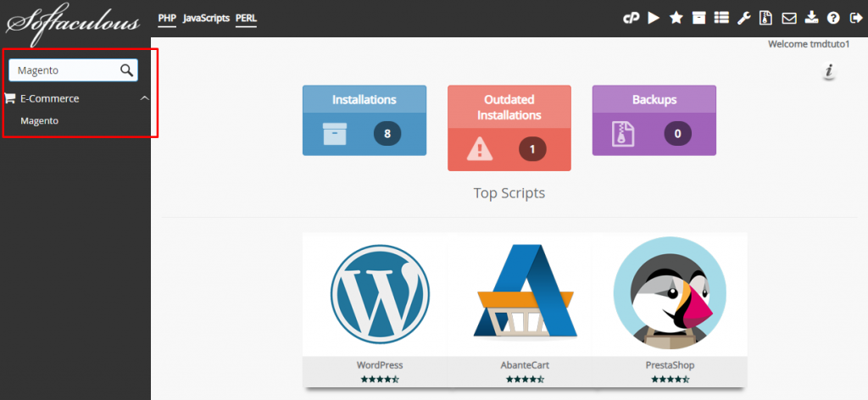
Task: Log out using the exit arrow icon
Action: [x=855, y=18]
